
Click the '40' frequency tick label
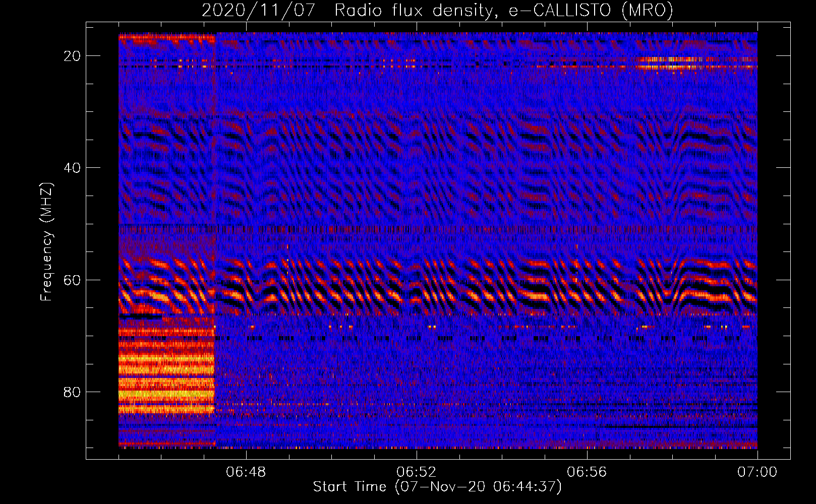click(73, 168)
